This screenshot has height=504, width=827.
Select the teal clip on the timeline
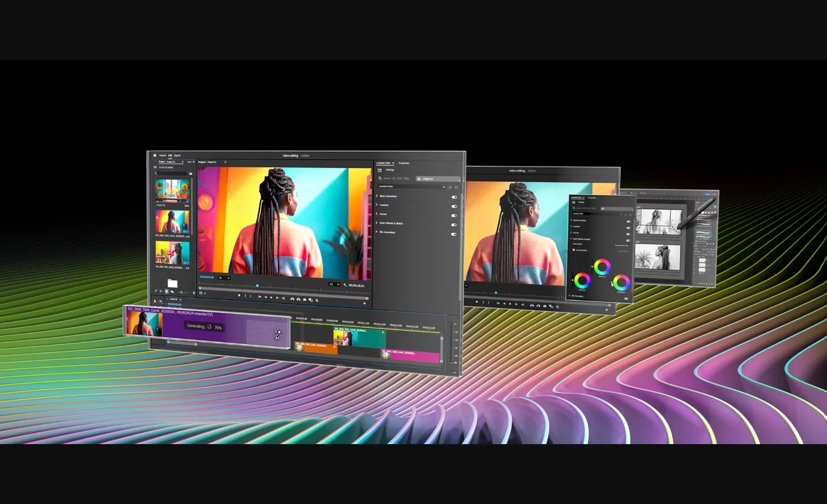(x=359, y=338)
